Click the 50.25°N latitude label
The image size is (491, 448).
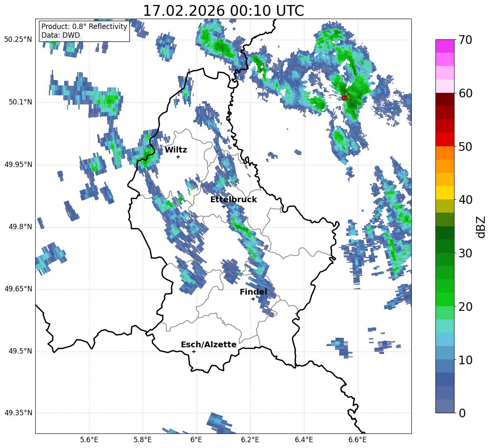click(x=18, y=40)
